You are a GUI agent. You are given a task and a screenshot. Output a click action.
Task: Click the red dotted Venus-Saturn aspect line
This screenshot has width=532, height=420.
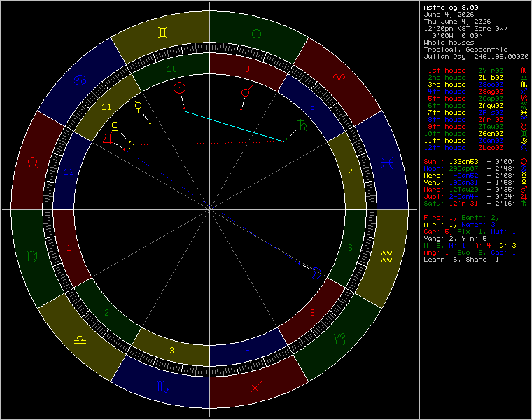pyautogui.click(x=209, y=143)
